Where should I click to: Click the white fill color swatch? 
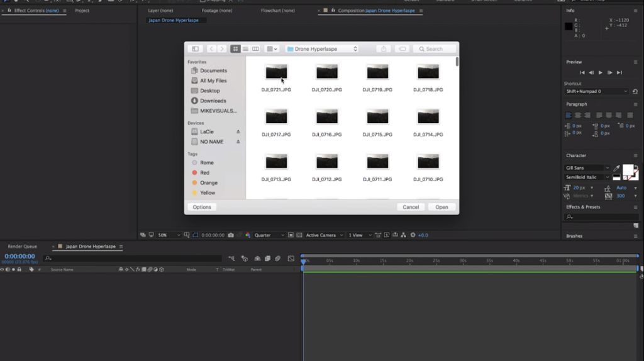(x=628, y=170)
